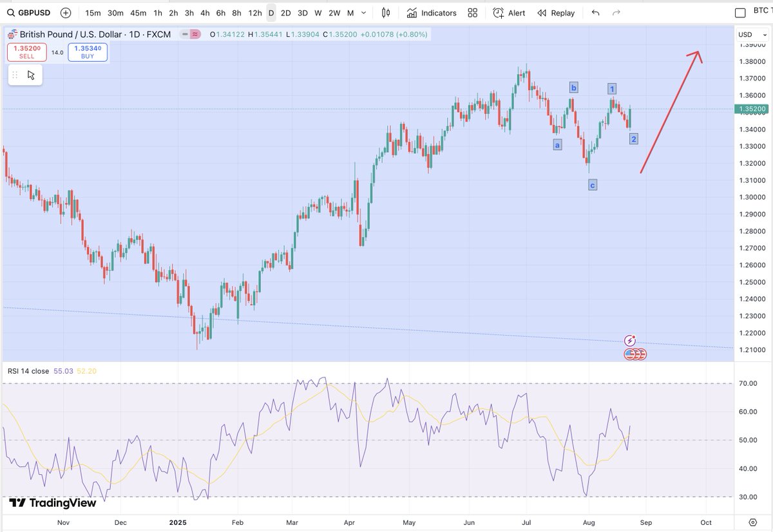Undo the last chart action
The height and width of the screenshot is (532, 773).
(595, 12)
